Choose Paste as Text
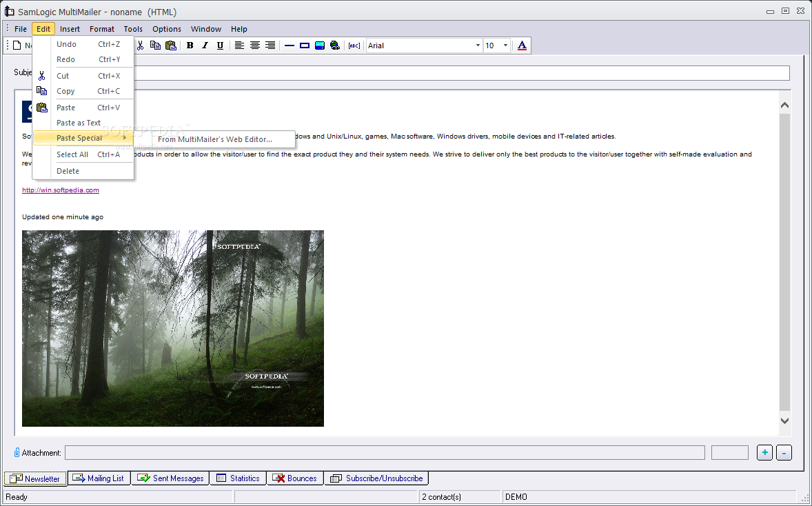 pyautogui.click(x=83, y=123)
